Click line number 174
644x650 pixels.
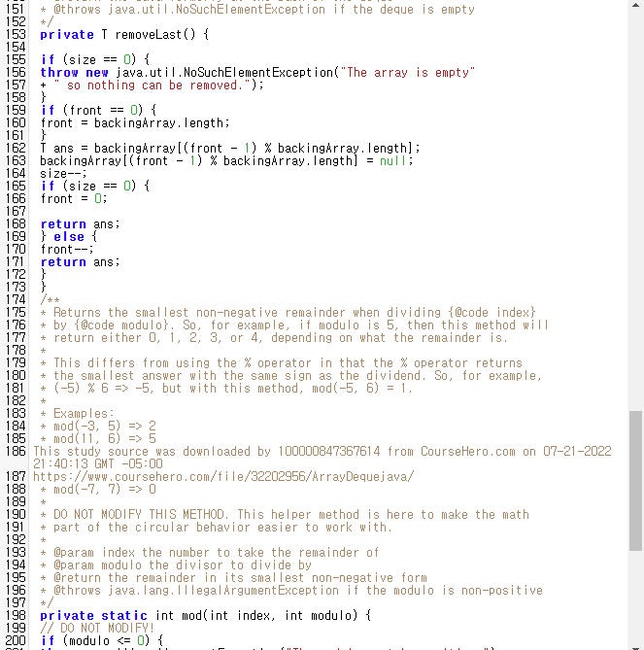(16, 300)
